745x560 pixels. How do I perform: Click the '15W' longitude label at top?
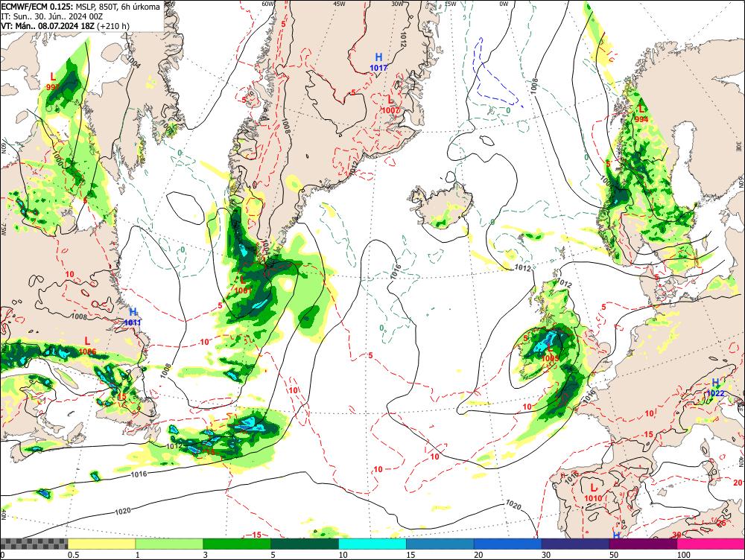pos(450,4)
